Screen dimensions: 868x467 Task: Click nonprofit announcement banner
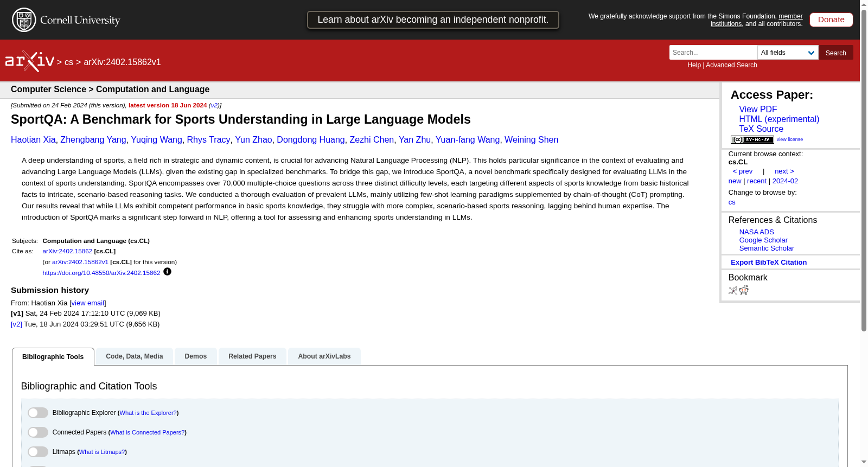tap(433, 20)
